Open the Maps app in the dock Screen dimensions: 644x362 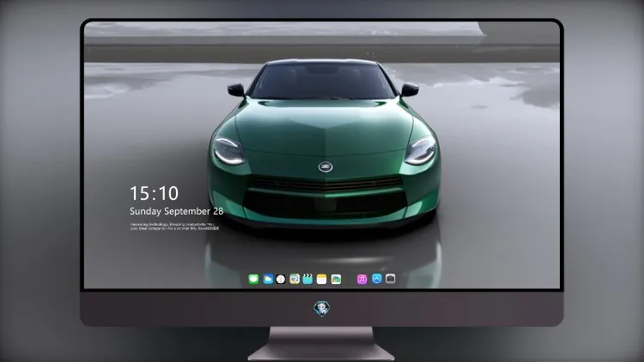(294, 279)
